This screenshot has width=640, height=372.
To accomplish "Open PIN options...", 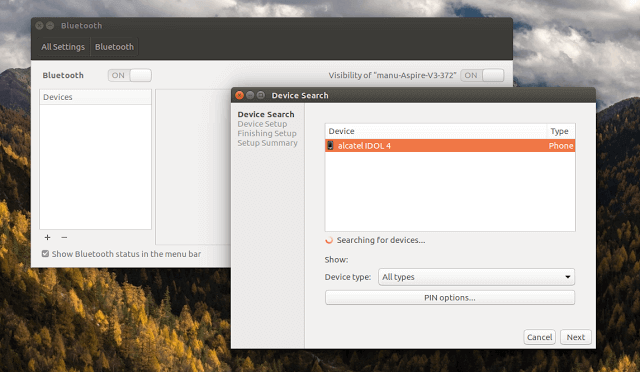I will (450, 298).
